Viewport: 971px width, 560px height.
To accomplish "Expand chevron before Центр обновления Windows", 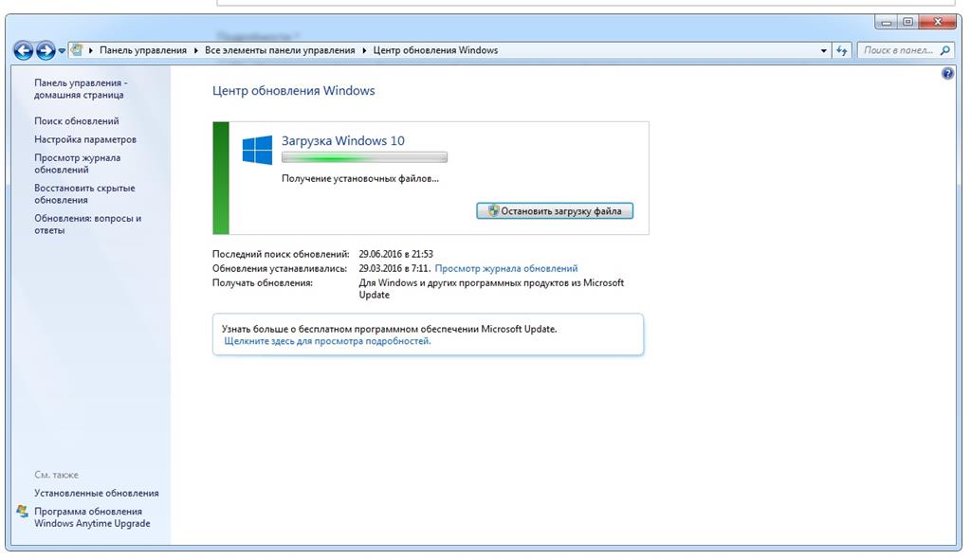I will coord(364,51).
